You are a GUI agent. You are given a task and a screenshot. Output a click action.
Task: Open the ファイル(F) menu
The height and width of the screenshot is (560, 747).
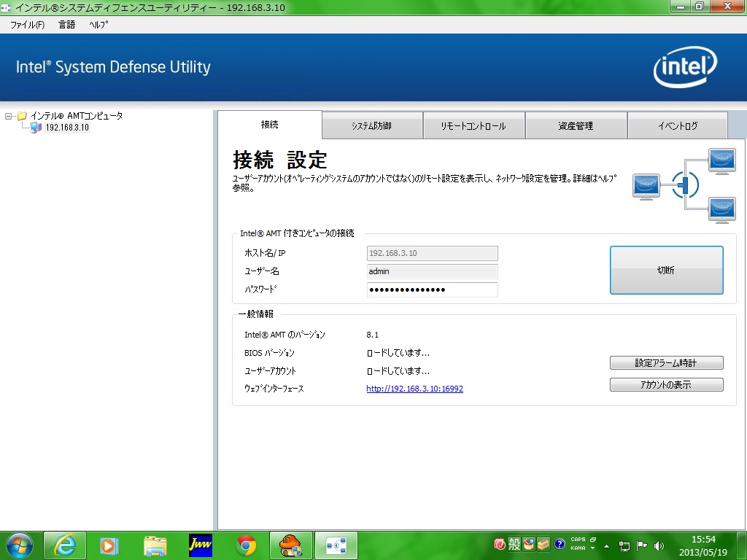coord(28,25)
